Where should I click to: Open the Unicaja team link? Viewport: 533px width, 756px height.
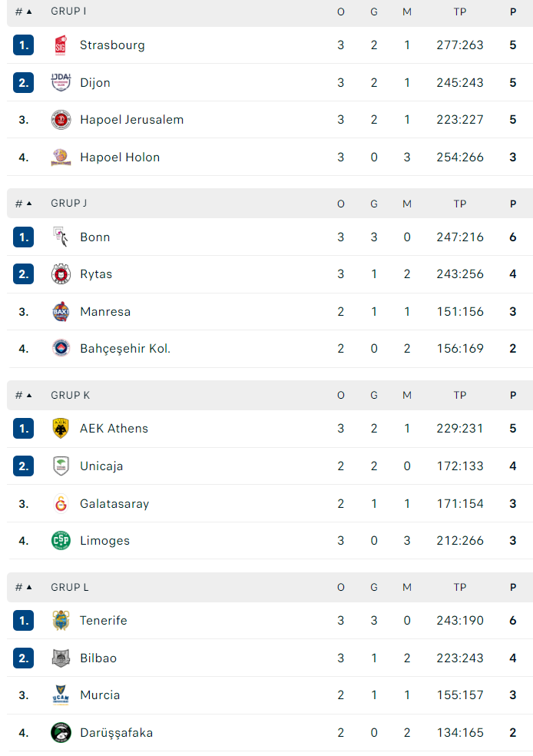tap(101, 466)
